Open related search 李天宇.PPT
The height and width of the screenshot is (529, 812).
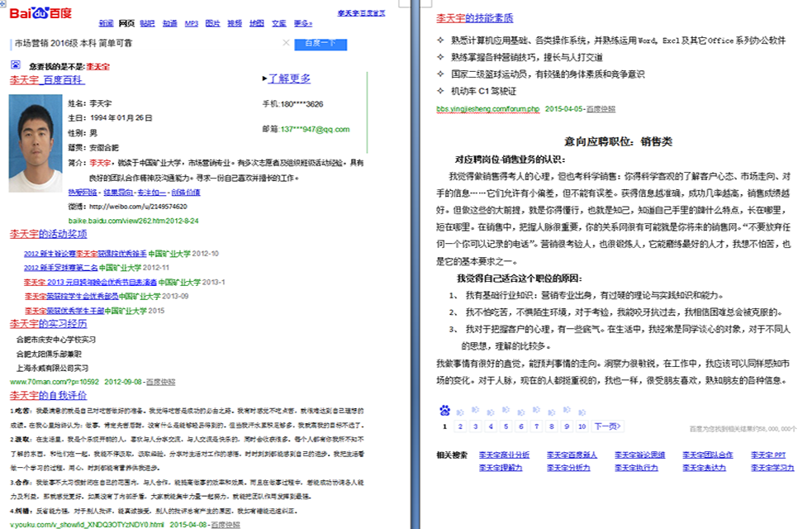click(x=768, y=455)
